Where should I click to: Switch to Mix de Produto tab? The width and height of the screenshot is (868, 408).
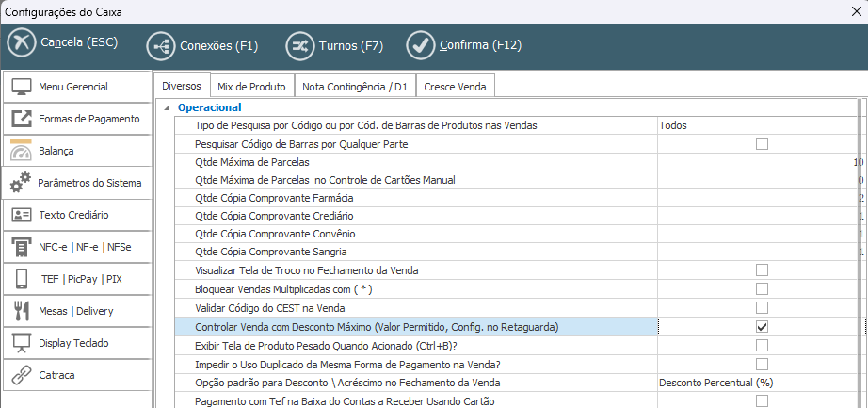pos(251,86)
